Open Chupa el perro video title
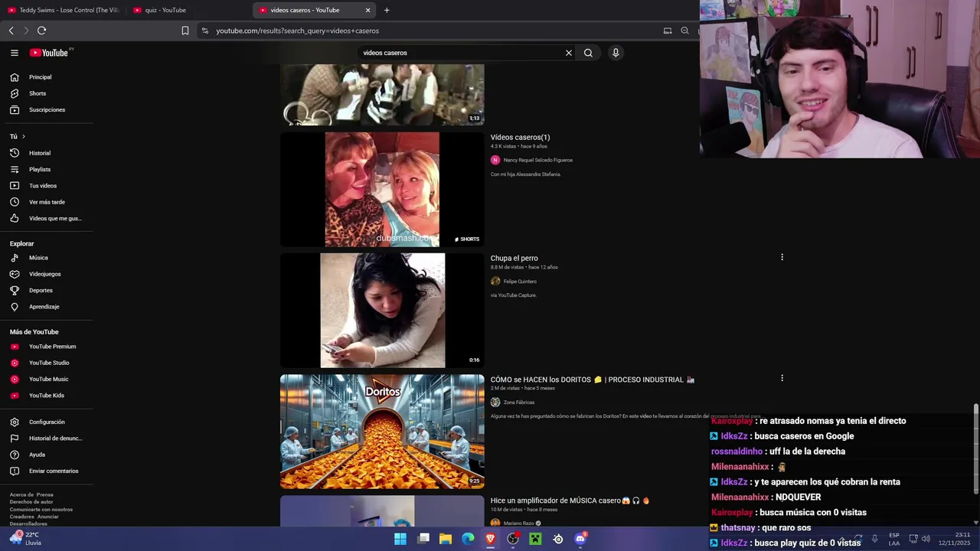 click(x=514, y=259)
